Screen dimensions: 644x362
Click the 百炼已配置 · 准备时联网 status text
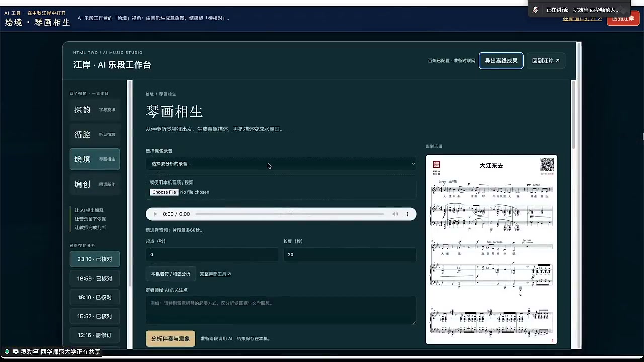451,61
